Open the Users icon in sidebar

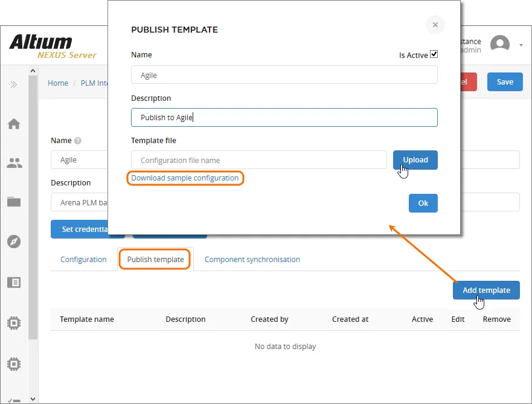pyautogui.click(x=14, y=163)
